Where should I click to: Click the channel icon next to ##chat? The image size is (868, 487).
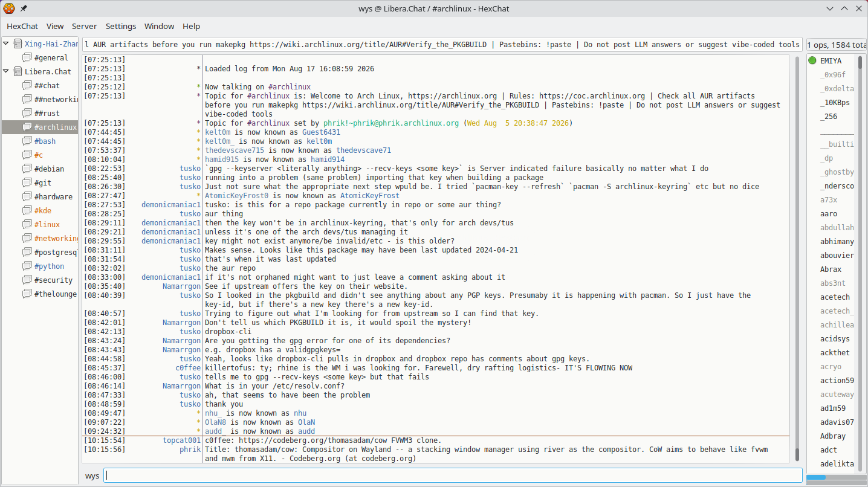[27, 85]
